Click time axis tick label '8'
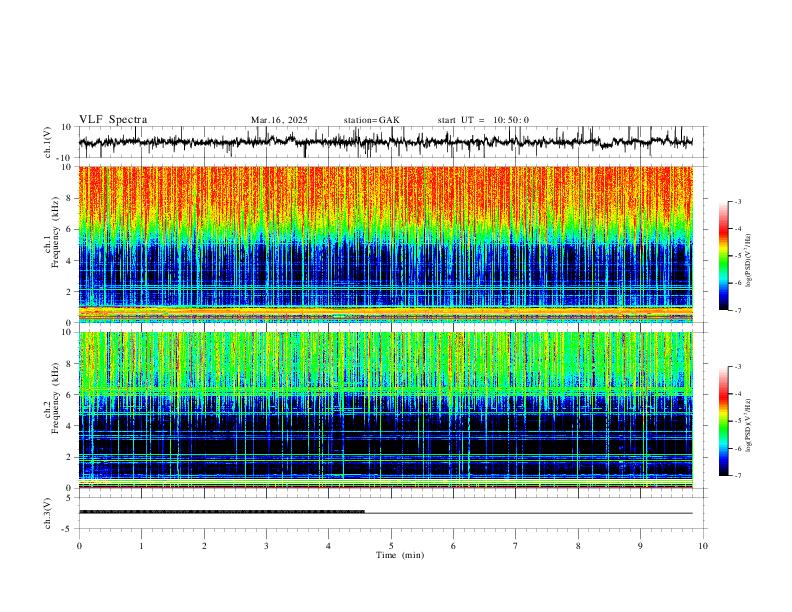792x612 pixels. tap(578, 546)
